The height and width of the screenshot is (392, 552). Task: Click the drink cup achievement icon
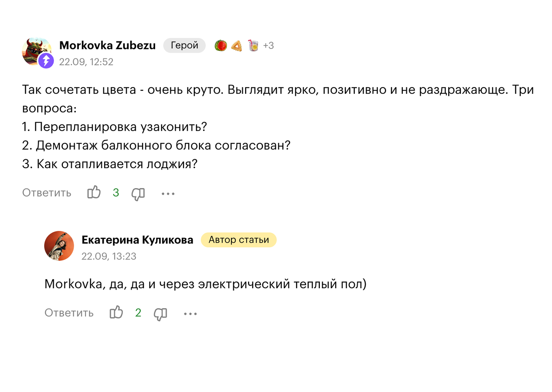[253, 46]
